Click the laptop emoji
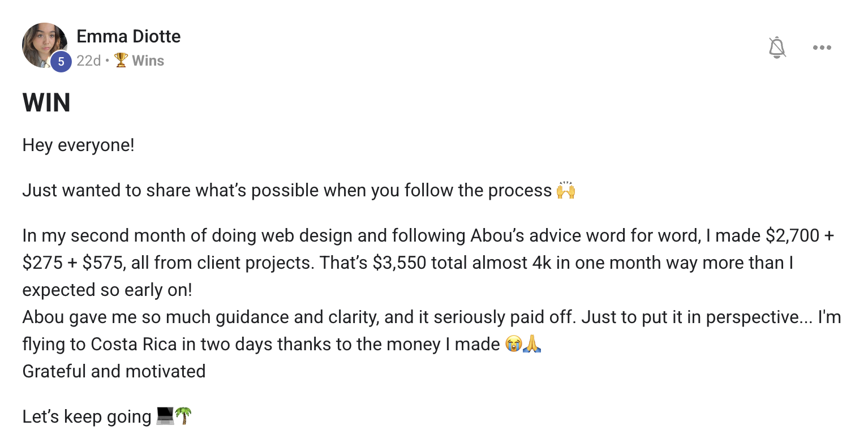The image size is (868, 447). pyautogui.click(x=165, y=416)
